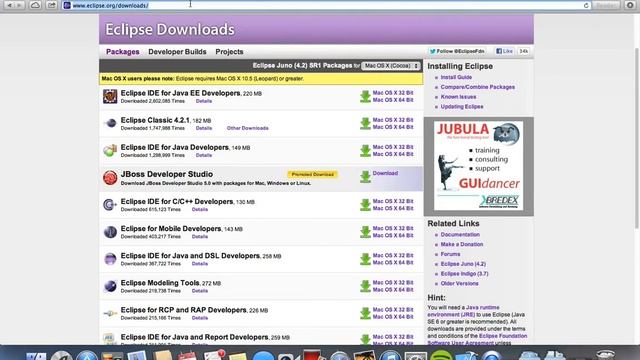Screen dimensions: 640x360
Task: Open the Mac OS X (Cocoa) platform dropdown
Action: [x=391, y=66]
